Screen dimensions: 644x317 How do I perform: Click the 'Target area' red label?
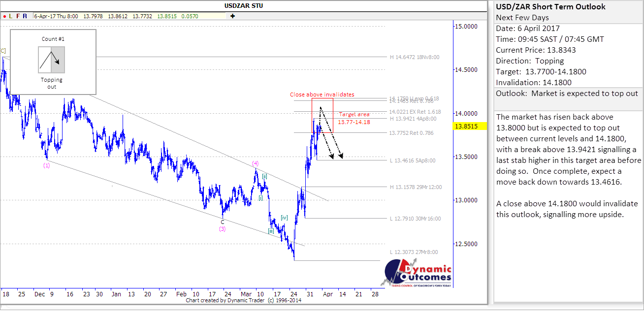coord(354,114)
